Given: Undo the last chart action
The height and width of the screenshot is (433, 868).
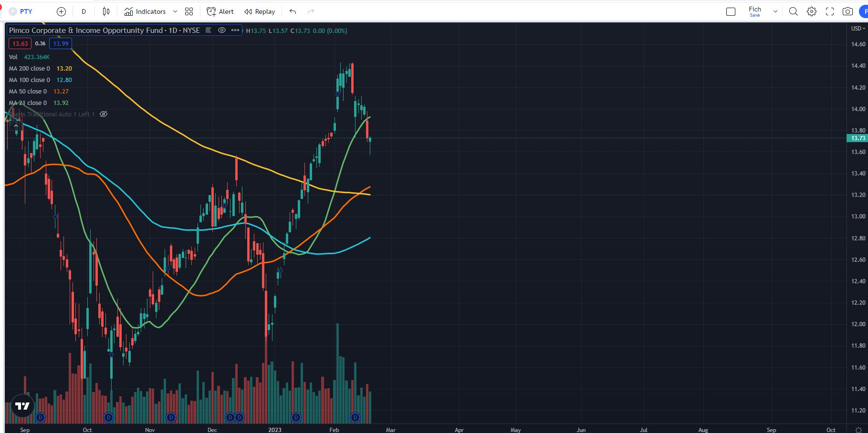Looking at the screenshot, I should tap(293, 11).
